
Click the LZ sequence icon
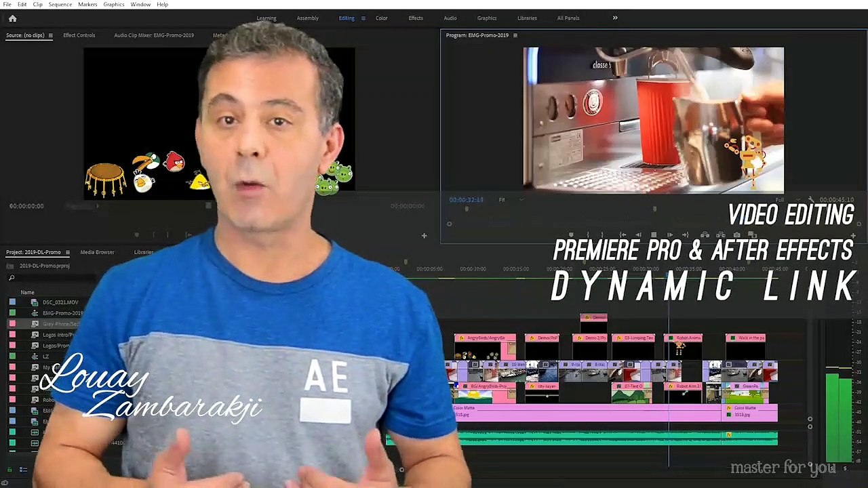35,357
